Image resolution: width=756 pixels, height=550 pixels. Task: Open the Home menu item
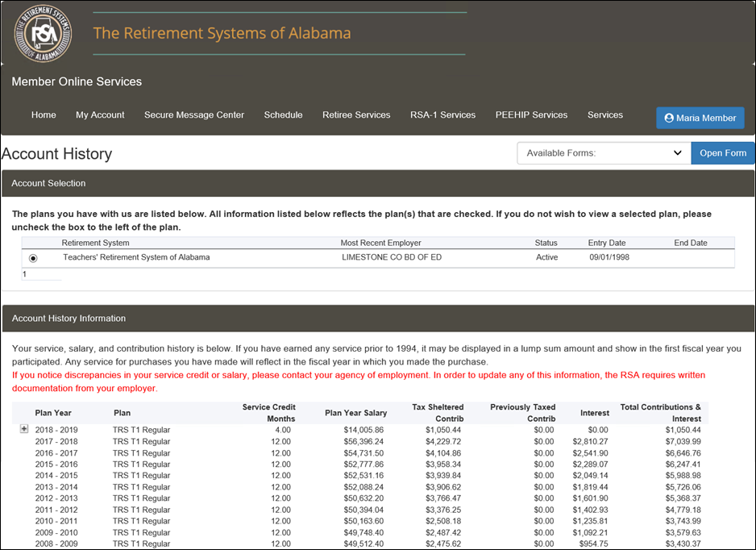coord(44,115)
